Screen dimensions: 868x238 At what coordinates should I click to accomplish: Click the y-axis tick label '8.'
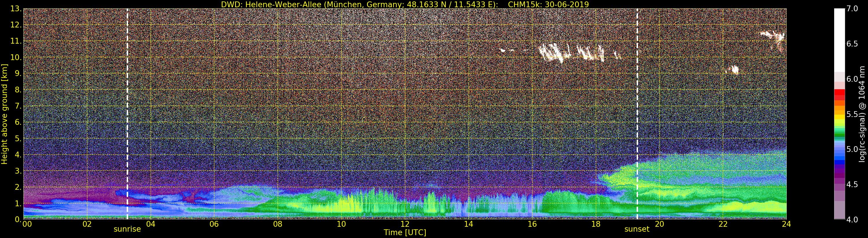(18, 90)
